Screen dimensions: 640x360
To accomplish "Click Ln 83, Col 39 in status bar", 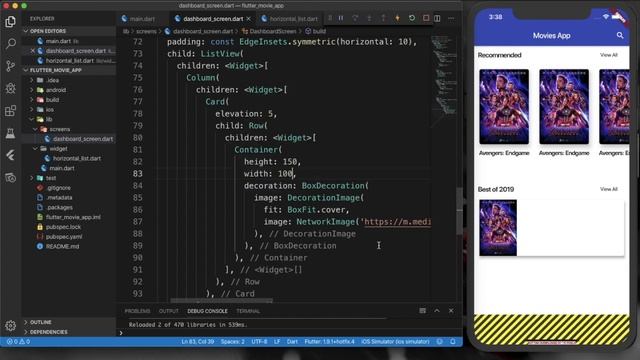I will click(198, 342).
